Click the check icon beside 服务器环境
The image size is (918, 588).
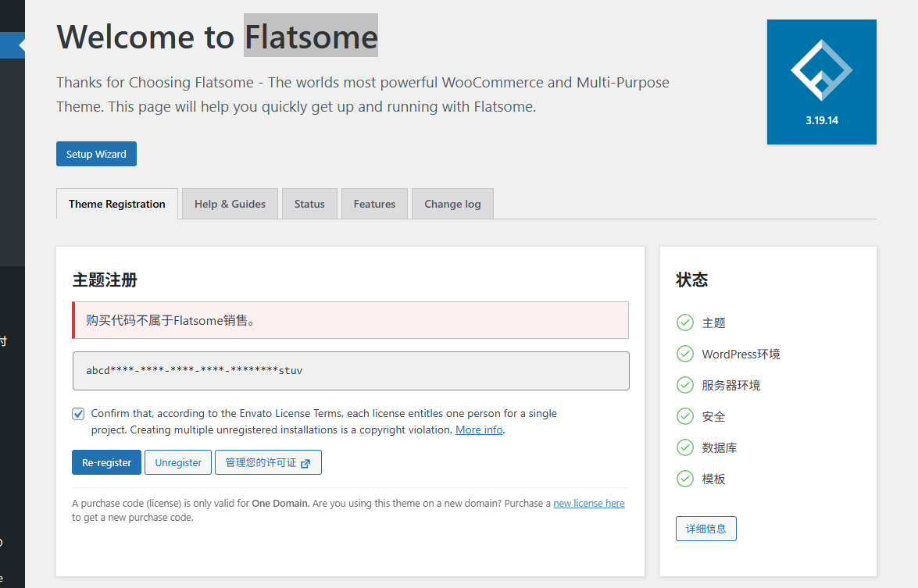click(x=685, y=385)
